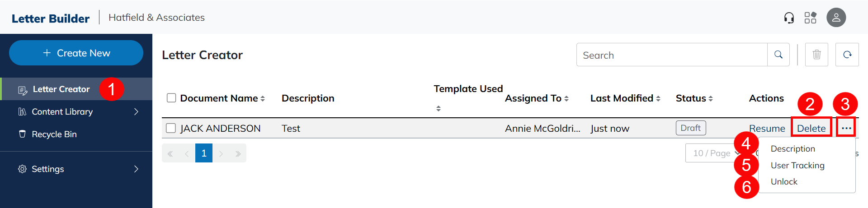Toggle the select-all documents checkbox

pos(171,98)
